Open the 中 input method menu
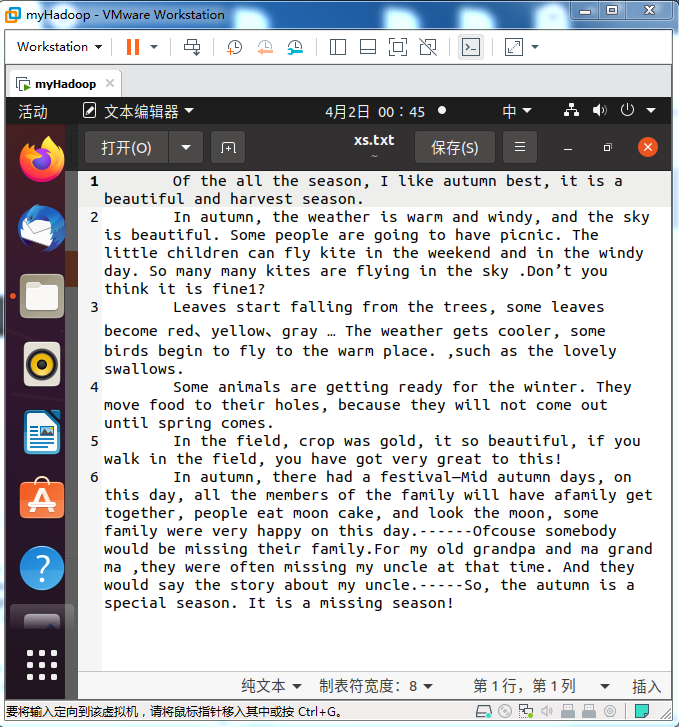 click(516, 111)
